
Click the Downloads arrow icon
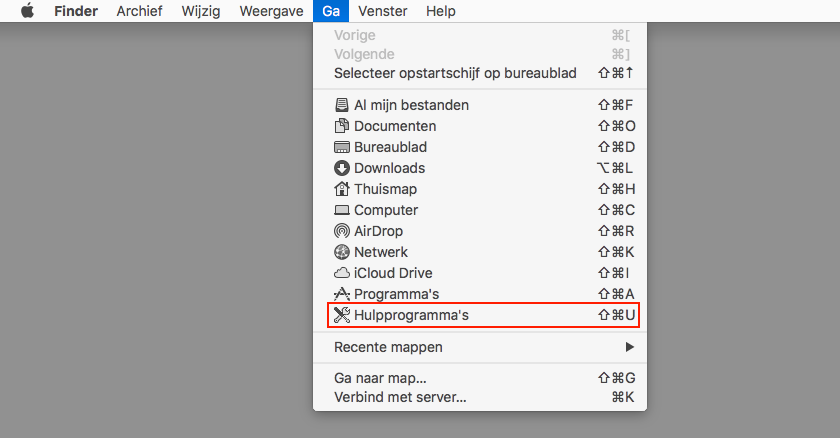[342, 168]
